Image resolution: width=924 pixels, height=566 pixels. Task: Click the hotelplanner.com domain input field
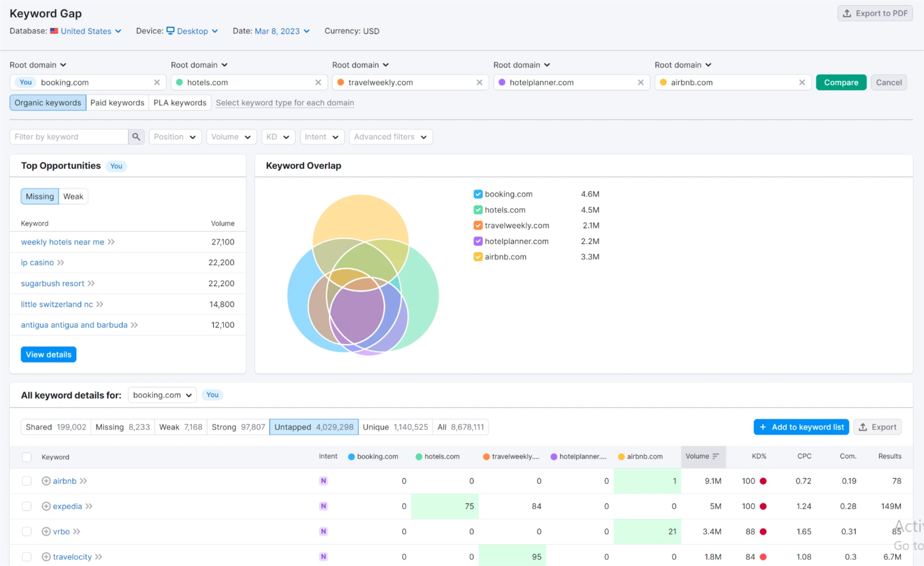571,82
